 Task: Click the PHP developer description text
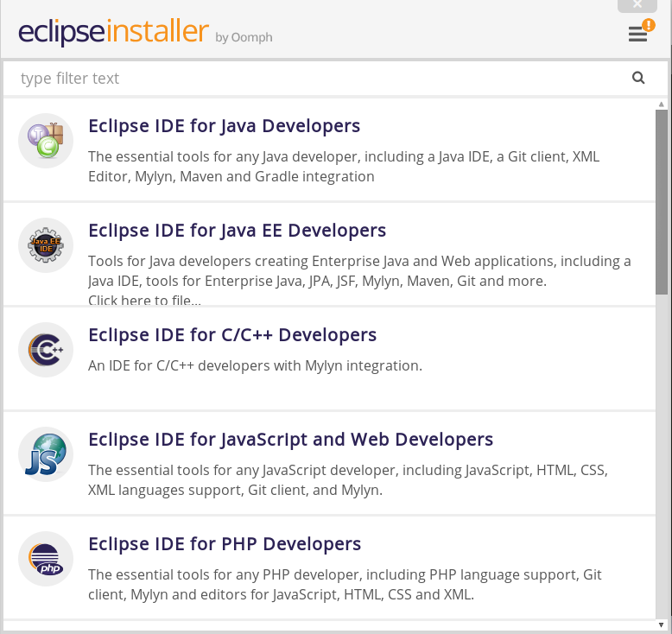pyautogui.click(x=345, y=585)
